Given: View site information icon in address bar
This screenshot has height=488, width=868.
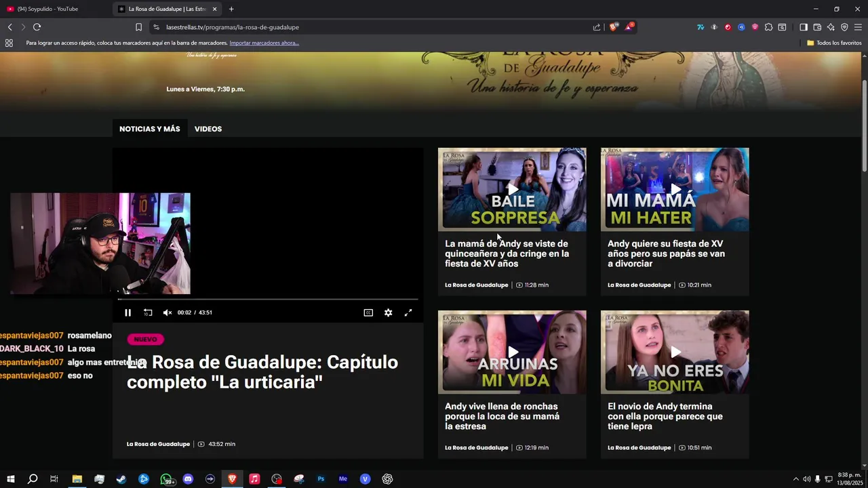Looking at the screenshot, I should pos(156,27).
